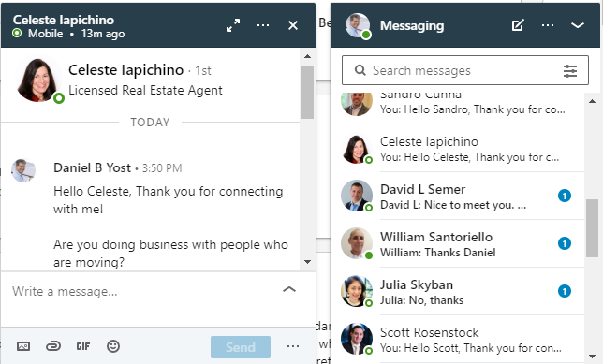
Task: Open the emoji picker
Action: point(113,346)
